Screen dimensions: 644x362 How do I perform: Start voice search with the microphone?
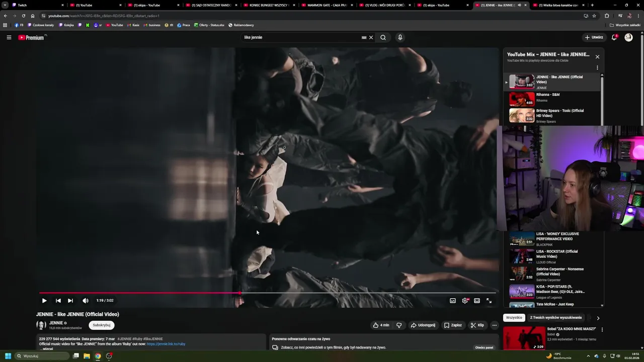tap(400, 37)
